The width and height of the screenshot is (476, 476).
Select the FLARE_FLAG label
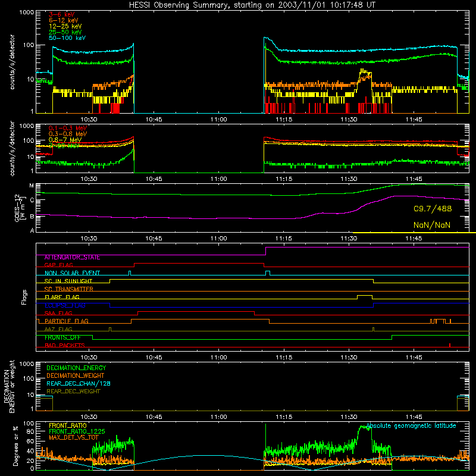coord(62,297)
